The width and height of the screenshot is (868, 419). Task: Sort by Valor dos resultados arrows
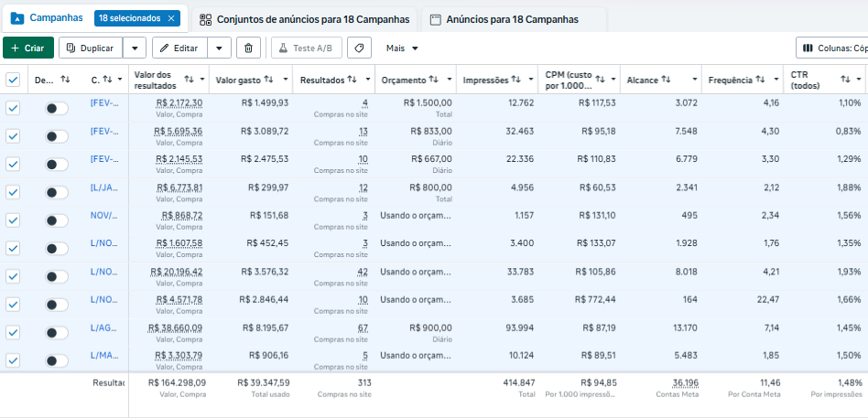189,80
